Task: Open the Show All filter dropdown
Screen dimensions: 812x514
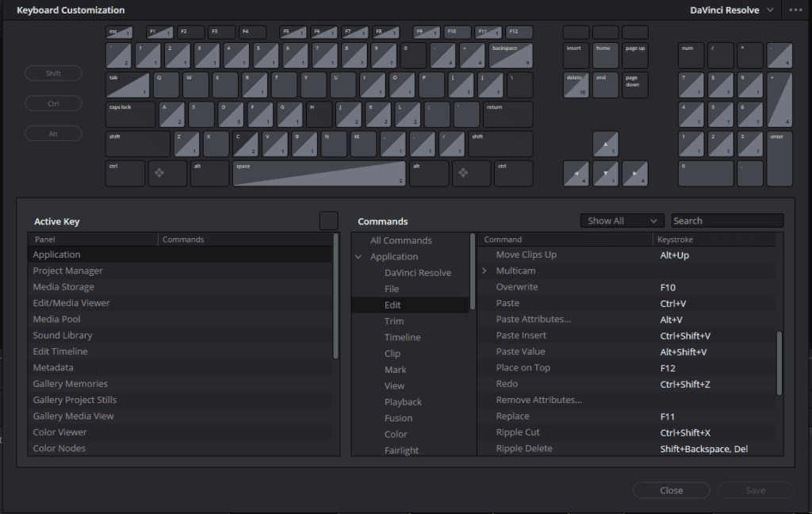Action: (622, 221)
